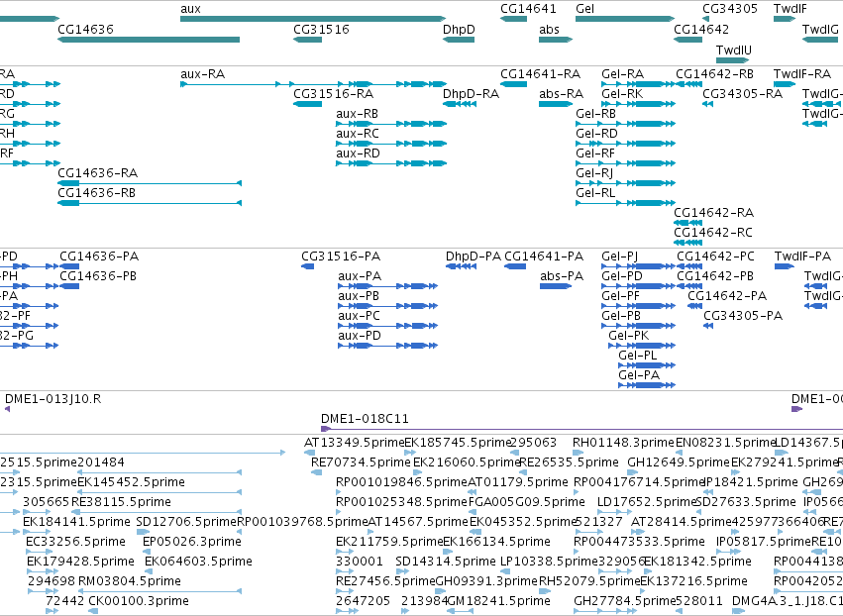Open the DhpD-RA transcript label
843x616 pixels.
tap(471, 93)
